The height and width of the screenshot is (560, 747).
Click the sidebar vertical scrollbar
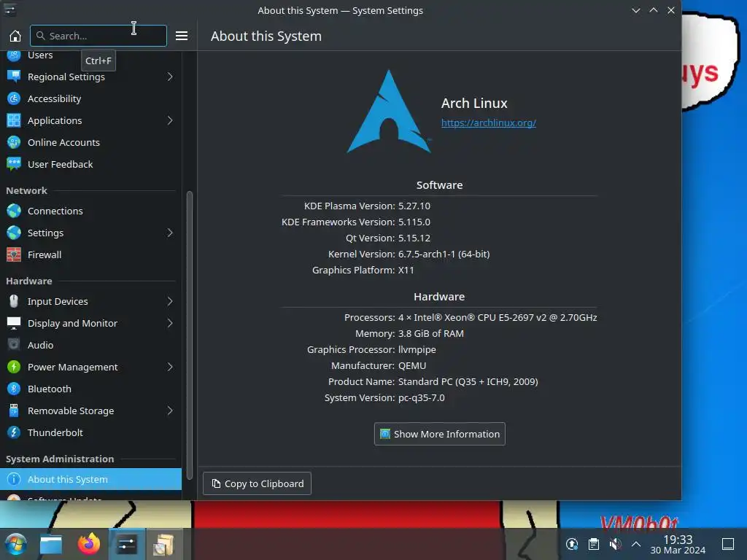[189, 335]
